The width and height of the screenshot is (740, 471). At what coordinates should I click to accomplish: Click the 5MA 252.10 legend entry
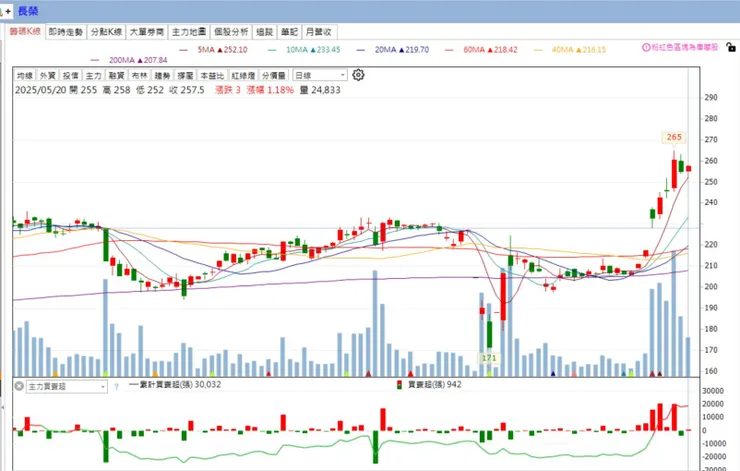(x=213, y=50)
